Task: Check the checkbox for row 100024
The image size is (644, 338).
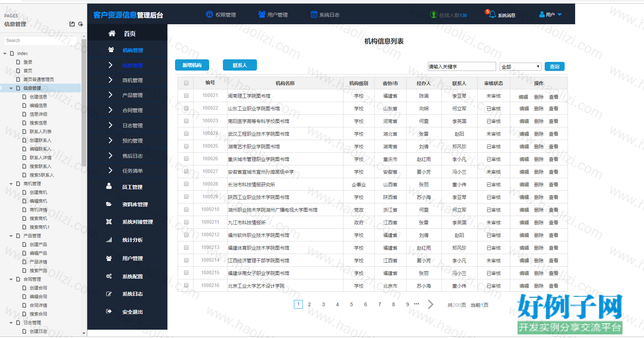Action: click(186, 134)
